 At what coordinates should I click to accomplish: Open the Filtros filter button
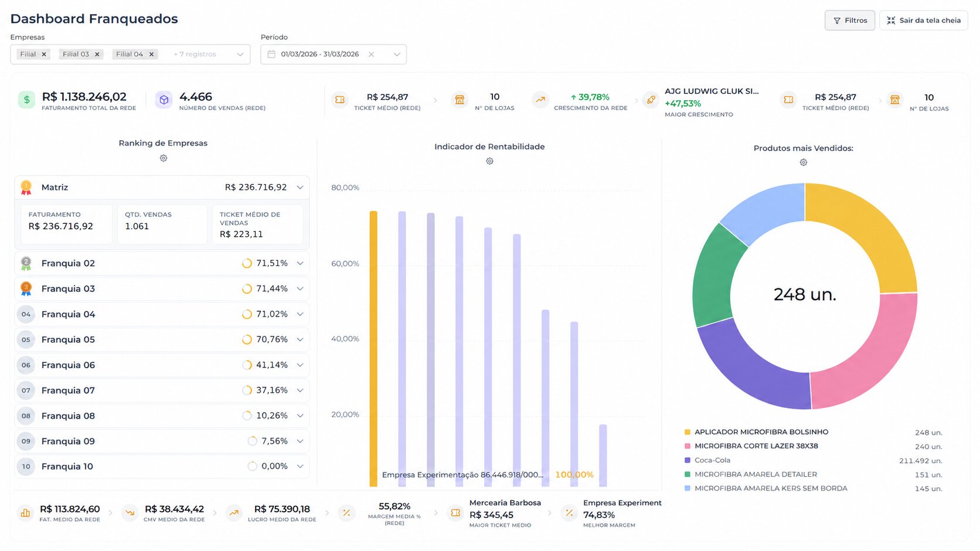point(849,21)
